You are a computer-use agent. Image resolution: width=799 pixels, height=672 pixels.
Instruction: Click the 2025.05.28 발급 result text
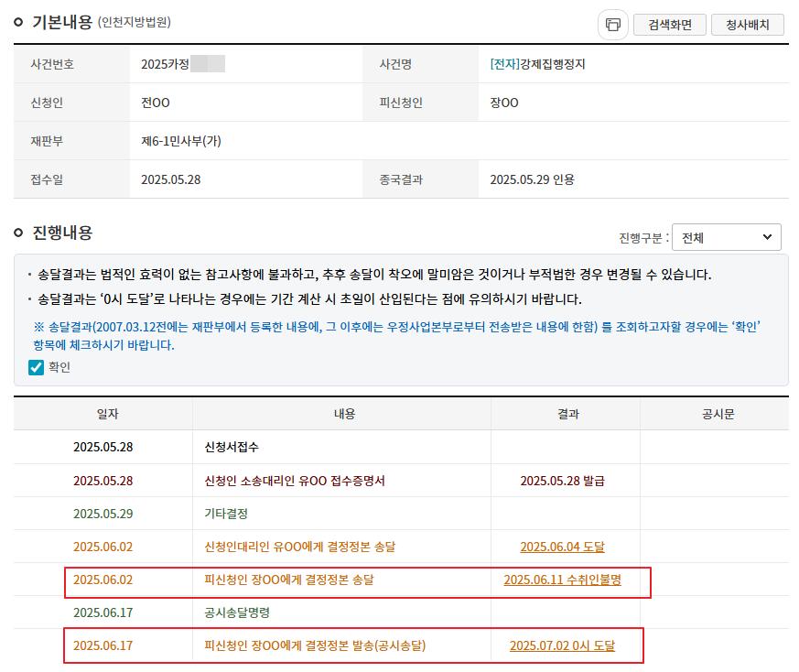(562, 481)
